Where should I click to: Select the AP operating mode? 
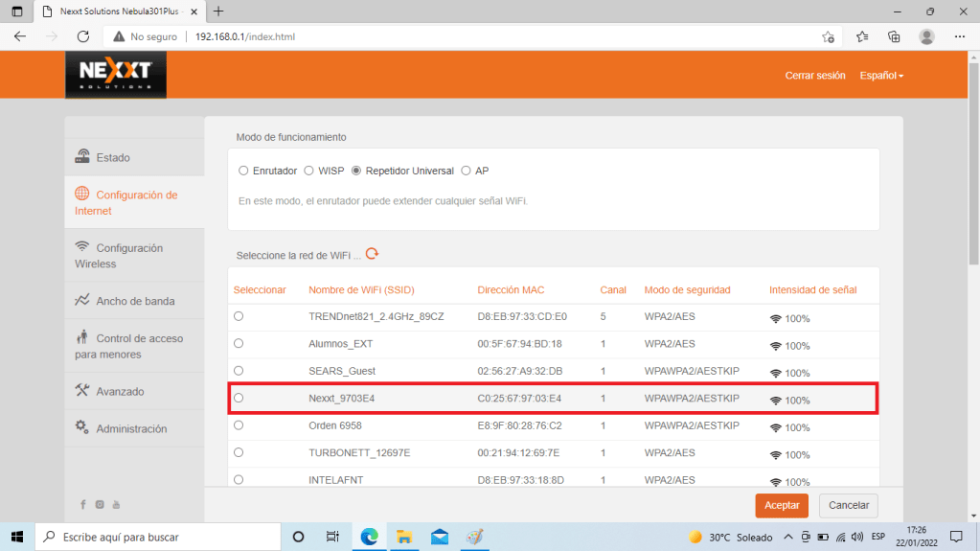pyautogui.click(x=467, y=171)
